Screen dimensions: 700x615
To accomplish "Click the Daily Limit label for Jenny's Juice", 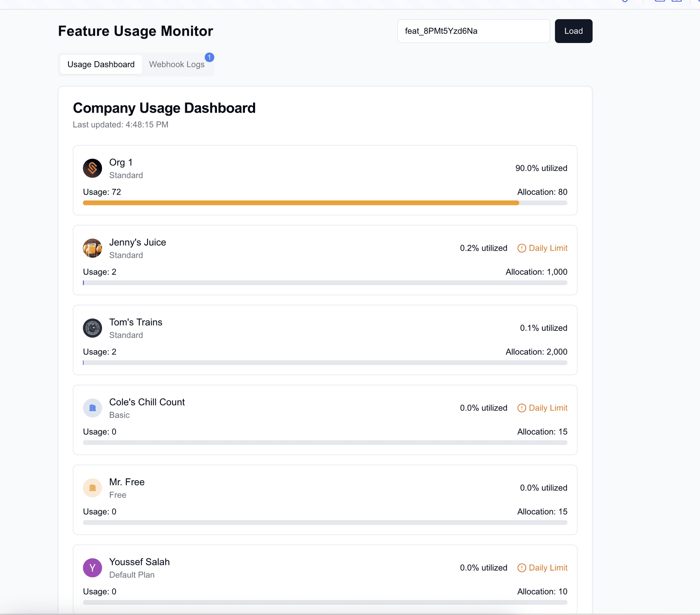I will 548,248.
